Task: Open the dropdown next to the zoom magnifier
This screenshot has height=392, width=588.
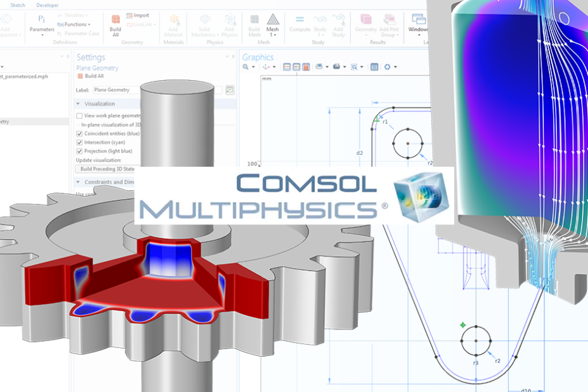Action: [x=254, y=67]
